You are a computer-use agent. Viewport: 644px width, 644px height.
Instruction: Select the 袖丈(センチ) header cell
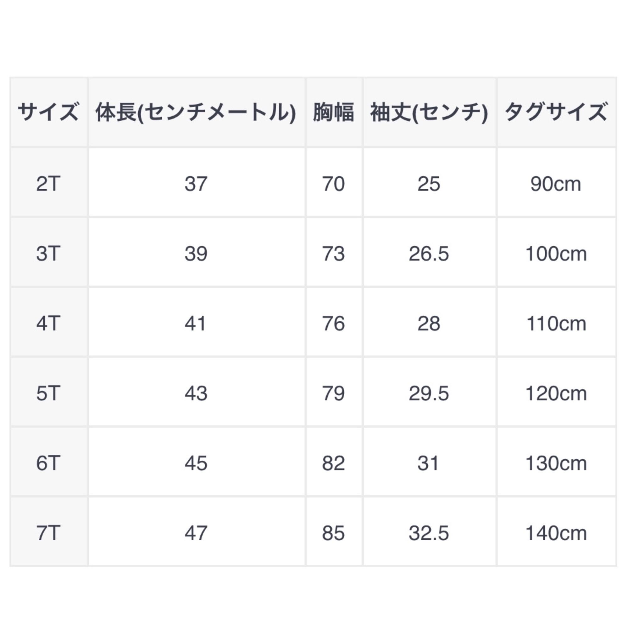tap(429, 112)
